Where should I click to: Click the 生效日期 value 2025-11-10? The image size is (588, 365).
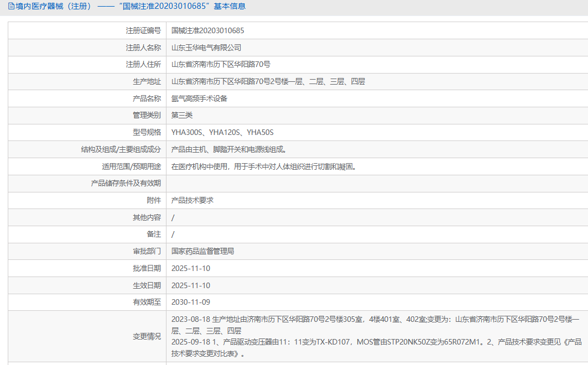point(191,285)
